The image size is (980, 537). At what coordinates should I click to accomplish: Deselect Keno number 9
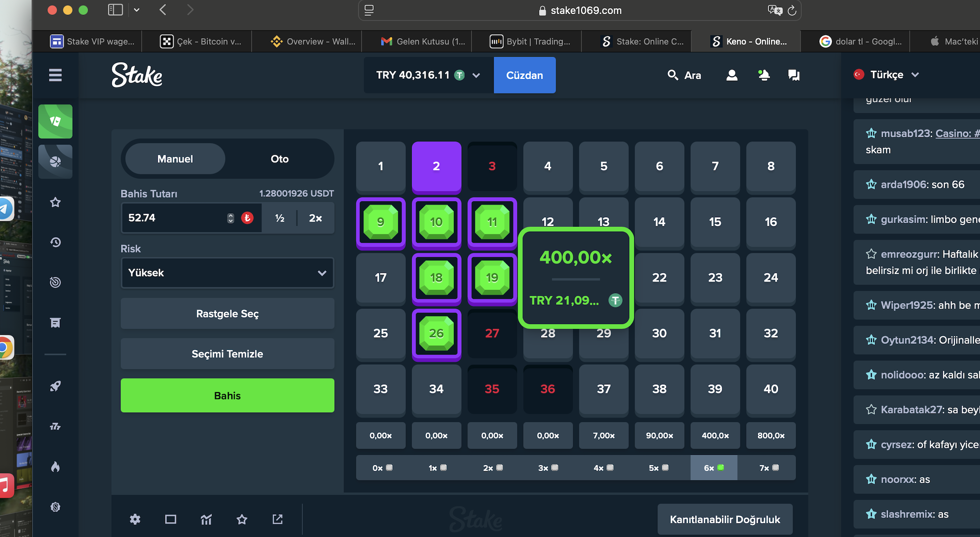[380, 222]
